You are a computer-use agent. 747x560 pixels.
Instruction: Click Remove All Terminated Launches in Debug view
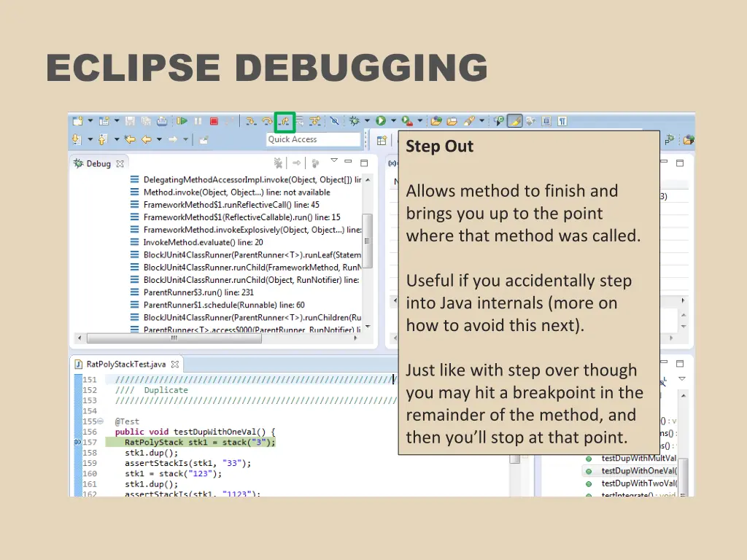pyautogui.click(x=278, y=163)
